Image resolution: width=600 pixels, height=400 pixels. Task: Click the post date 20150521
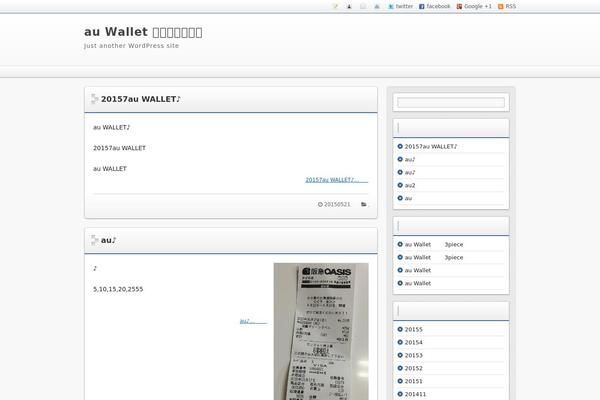(337, 204)
